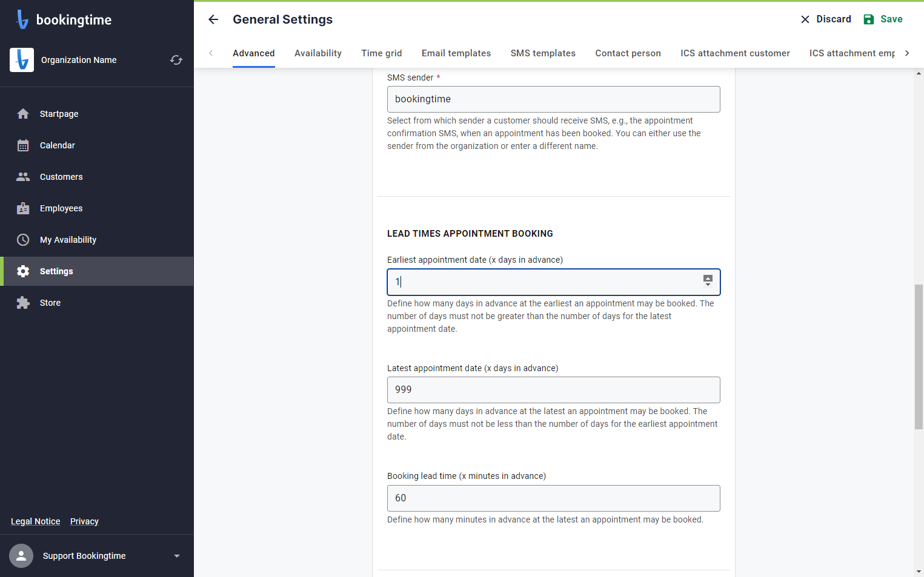Screen dimensions: 924x577
Task: Focus the Booking lead time field
Action: click(x=554, y=498)
